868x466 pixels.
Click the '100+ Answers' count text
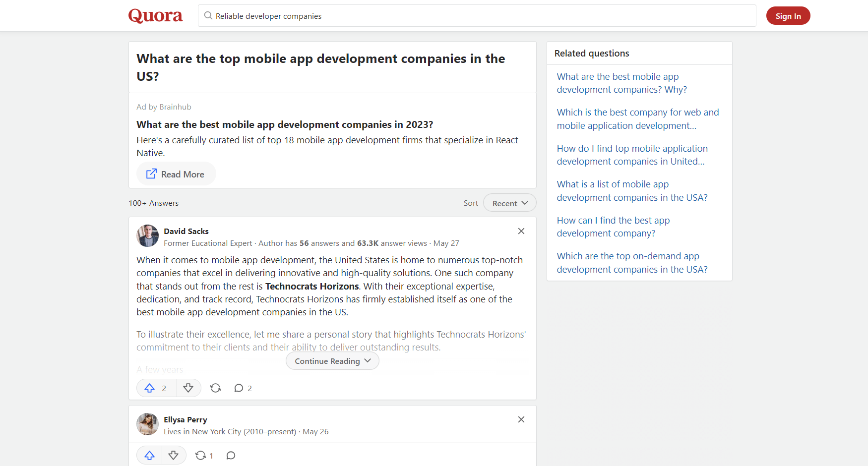[x=154, y=203]
